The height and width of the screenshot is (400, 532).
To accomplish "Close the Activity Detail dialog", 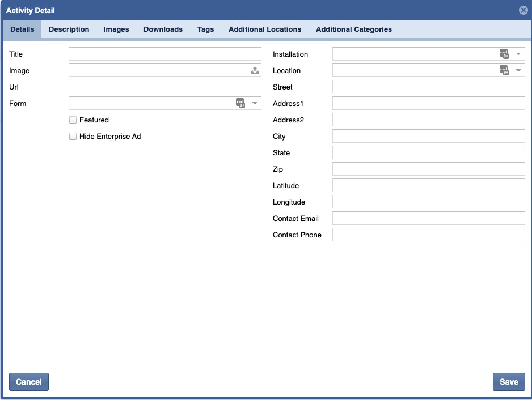I will pos(523,10).
